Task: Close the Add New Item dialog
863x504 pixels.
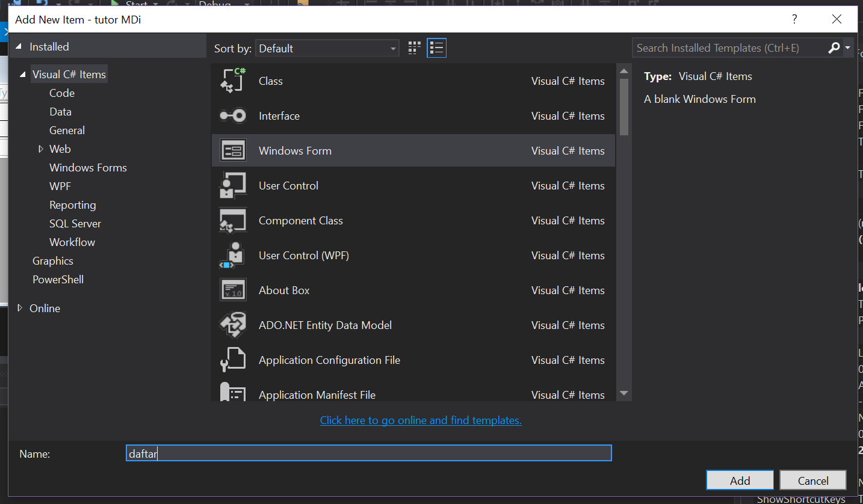Action: click(837, 19)
